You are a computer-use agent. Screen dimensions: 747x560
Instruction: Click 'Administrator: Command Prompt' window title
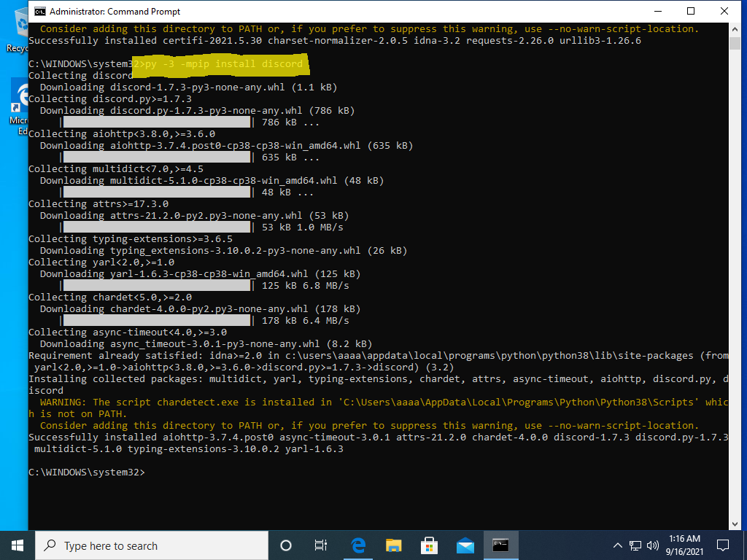point(115,12)
